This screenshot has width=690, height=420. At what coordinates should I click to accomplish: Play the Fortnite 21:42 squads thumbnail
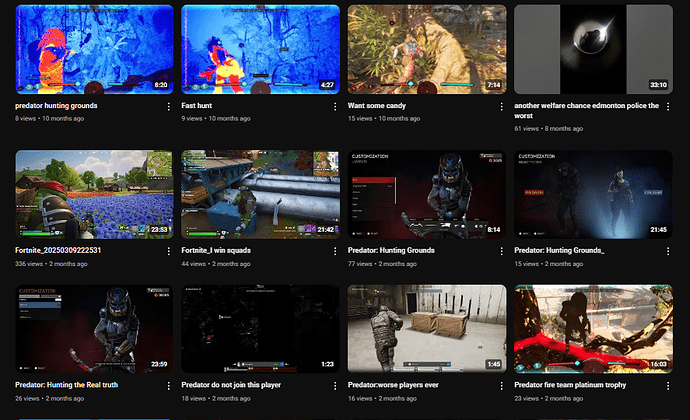(261, 195)
